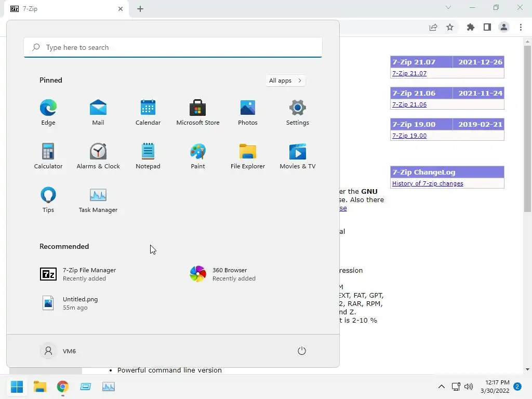
Task: Open volume control in system tray
Action: [469, 387]
